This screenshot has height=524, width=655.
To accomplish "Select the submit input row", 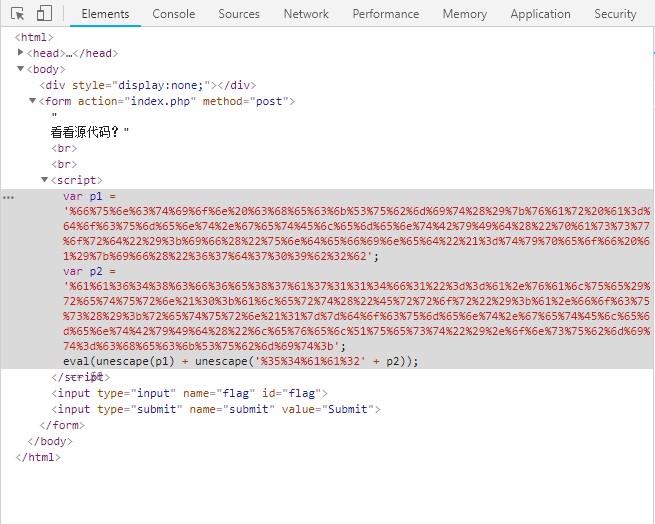I will click(x=216, y=409).
